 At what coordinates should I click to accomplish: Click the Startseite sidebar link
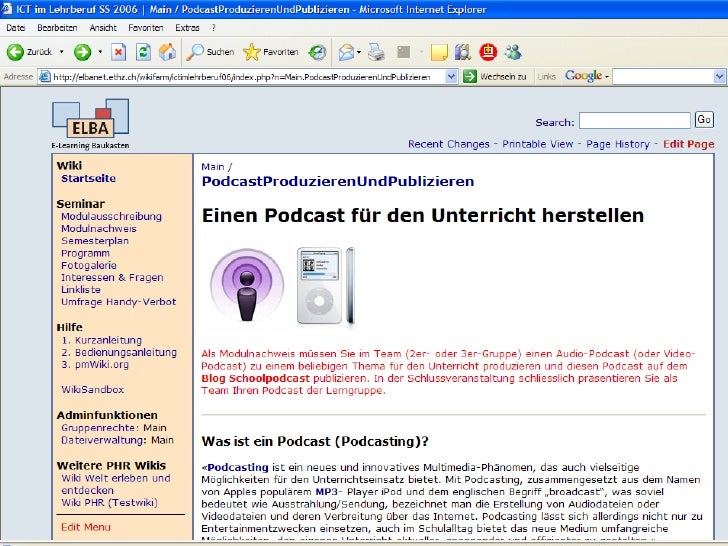[x=88, y=179]
